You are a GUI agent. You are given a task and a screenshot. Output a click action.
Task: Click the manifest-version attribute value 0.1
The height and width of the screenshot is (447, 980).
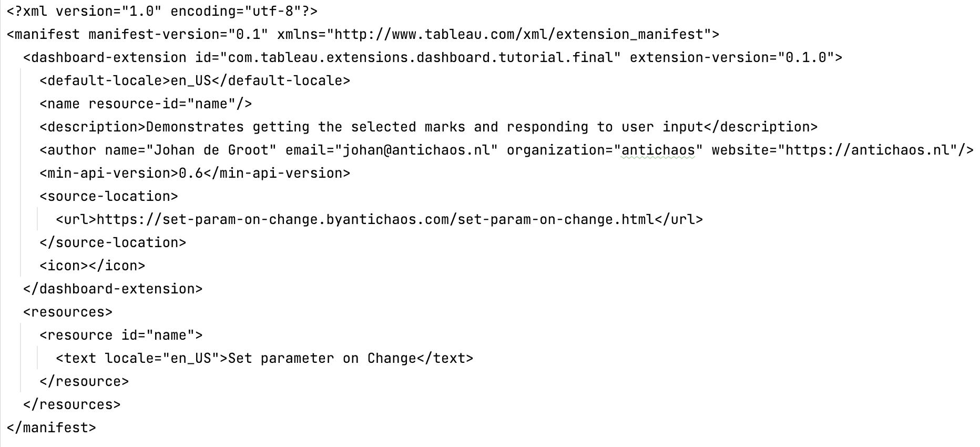pyautogui.click(x=248, y=35)
